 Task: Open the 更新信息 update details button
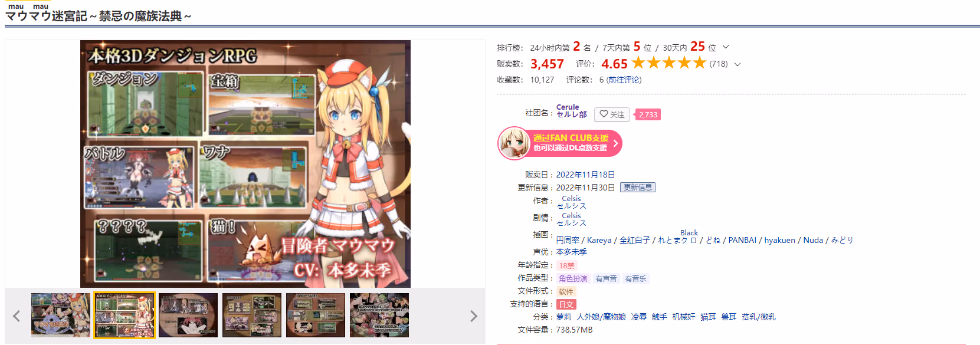pos(638,188)
